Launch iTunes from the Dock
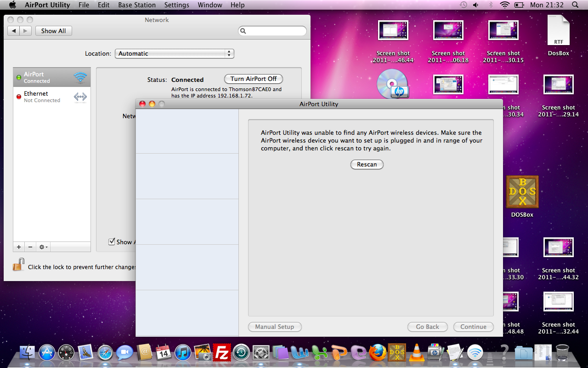The width and height of the screenshot is (588, 368). (183, 353)
